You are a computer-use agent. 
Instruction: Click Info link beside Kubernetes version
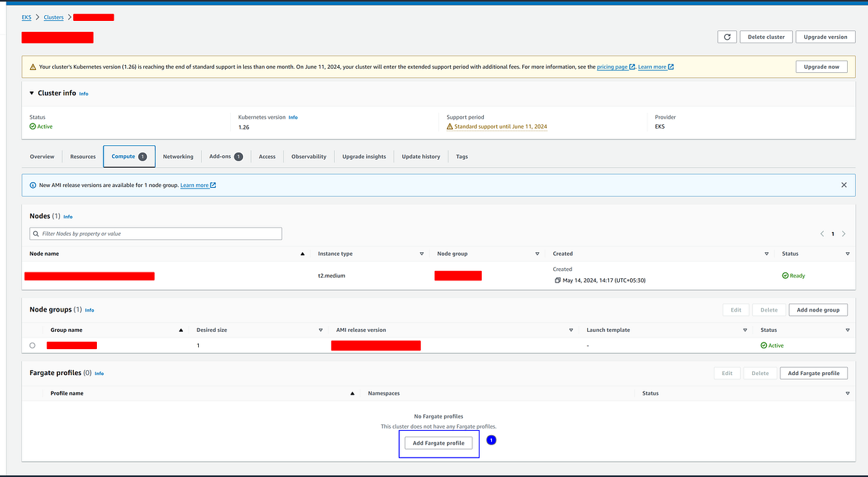pos(293,117)
